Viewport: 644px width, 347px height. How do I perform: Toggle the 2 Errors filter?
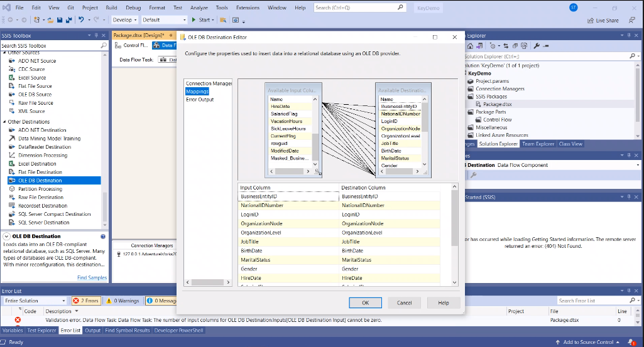click(x=86, y=301)
